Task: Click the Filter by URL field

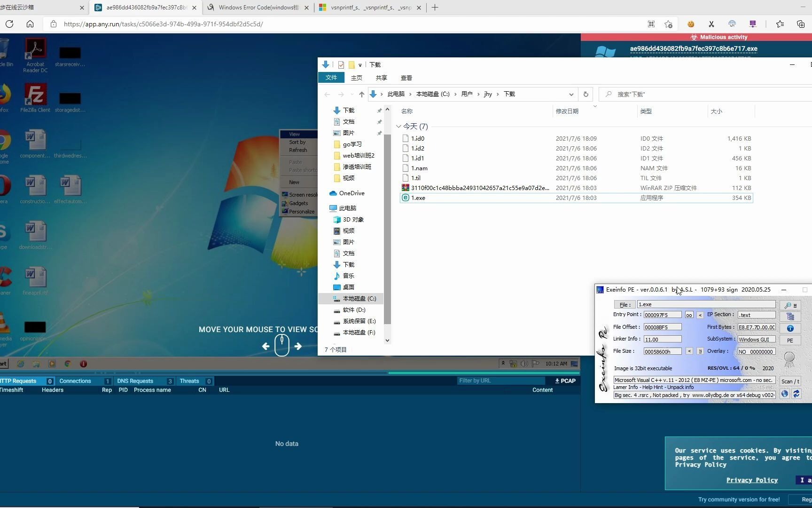Action: (501, 381)
